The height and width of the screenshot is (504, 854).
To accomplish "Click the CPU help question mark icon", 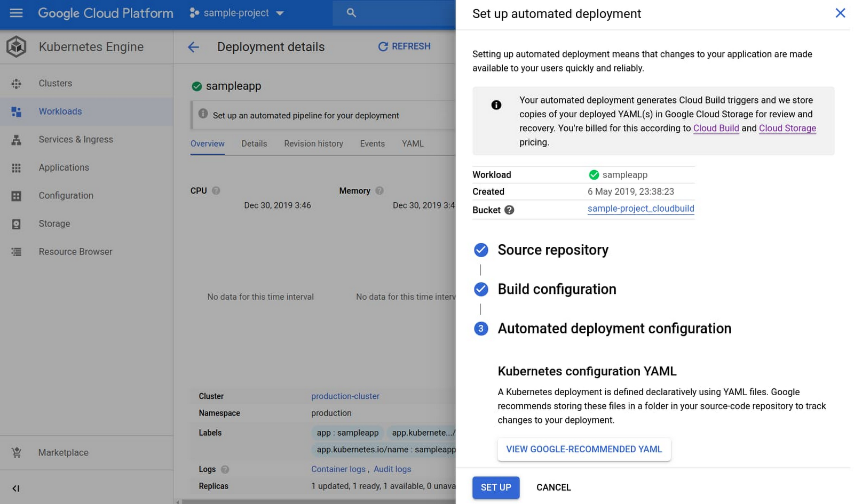I will 216,190.
